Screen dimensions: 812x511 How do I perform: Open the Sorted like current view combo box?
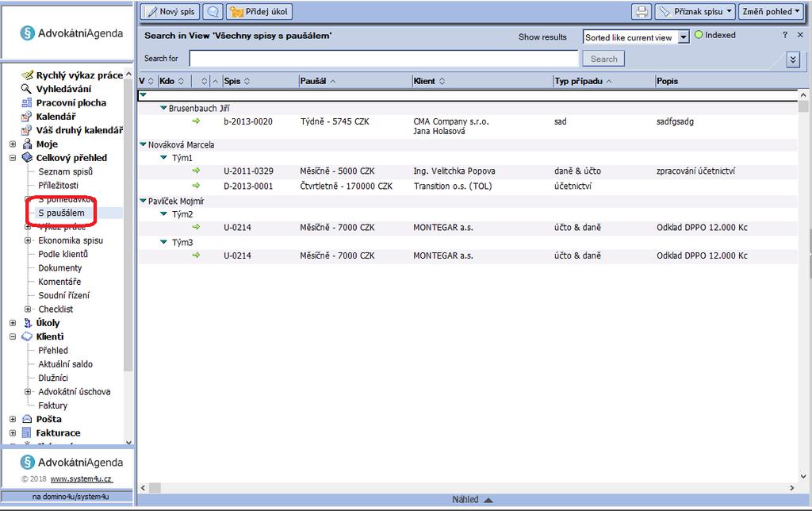[x=636, y=37]
